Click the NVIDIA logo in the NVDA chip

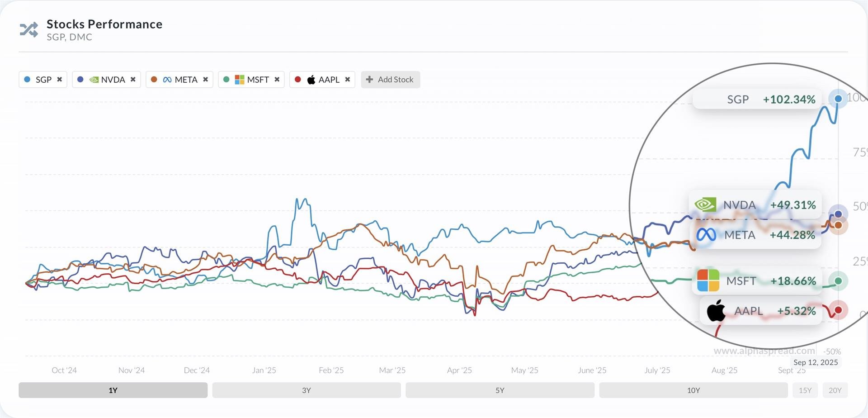[x=94, y=80]
